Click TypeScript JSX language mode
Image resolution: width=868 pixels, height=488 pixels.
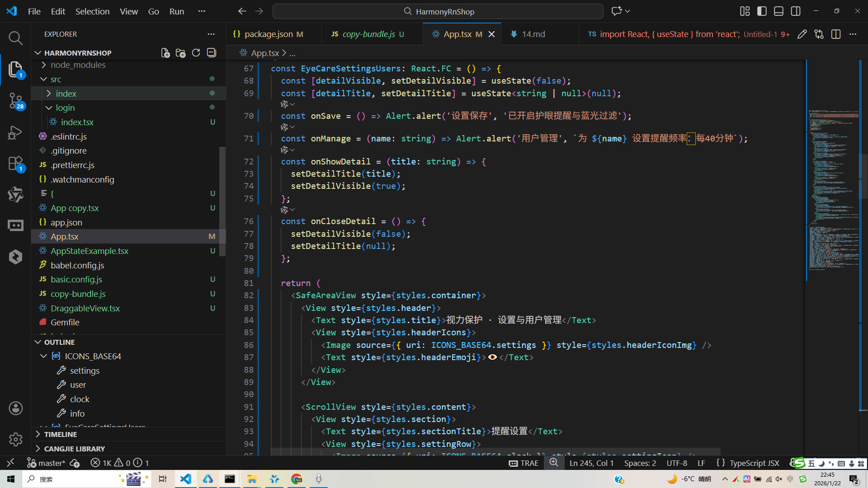754,463
